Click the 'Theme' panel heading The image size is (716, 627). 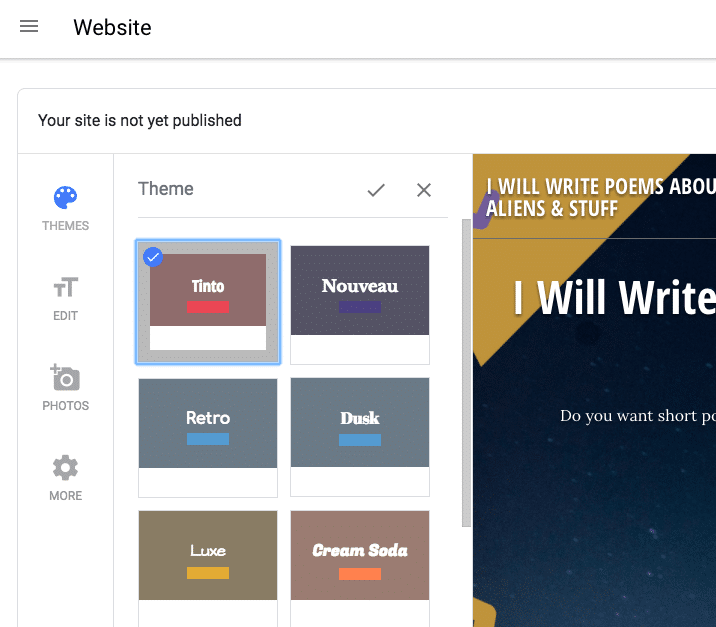(166, 189)
